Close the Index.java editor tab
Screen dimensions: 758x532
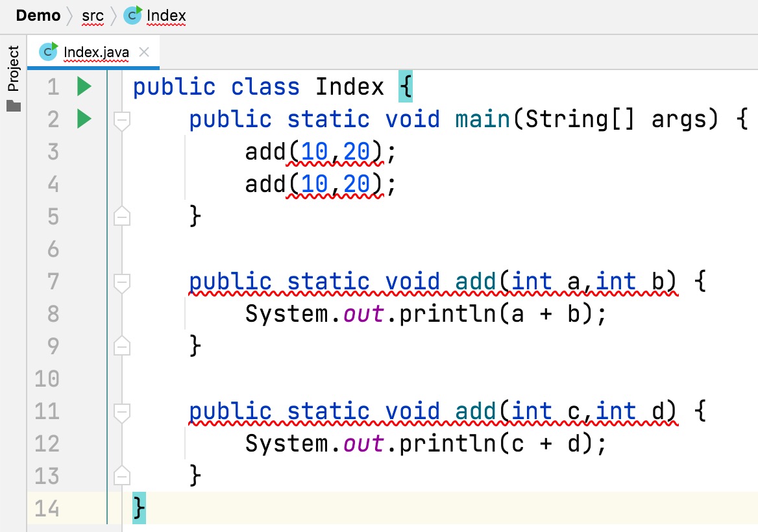pos(145,52)
